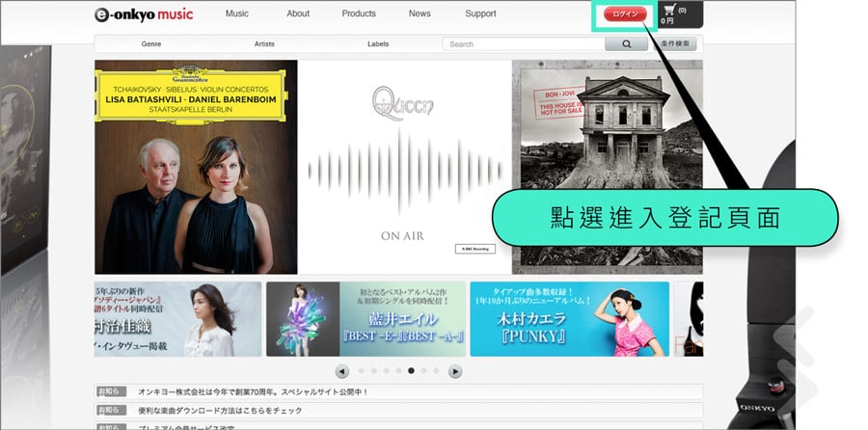Open the Lisa Batiashvili album banner
This screenshot has height=430, width=868.
(x=196, y=167)
